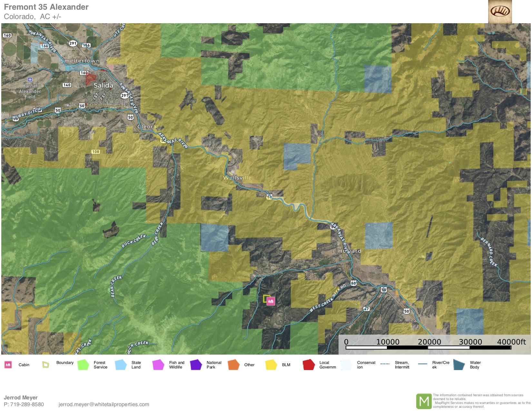Click the Cabin icon in the legend
532x411 pixels.
pos(8,365)
